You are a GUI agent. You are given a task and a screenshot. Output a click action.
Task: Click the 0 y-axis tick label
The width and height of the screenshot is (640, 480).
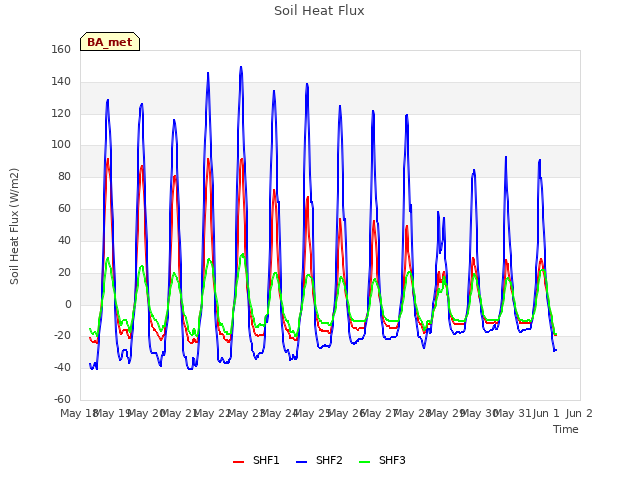pos(68,304)
